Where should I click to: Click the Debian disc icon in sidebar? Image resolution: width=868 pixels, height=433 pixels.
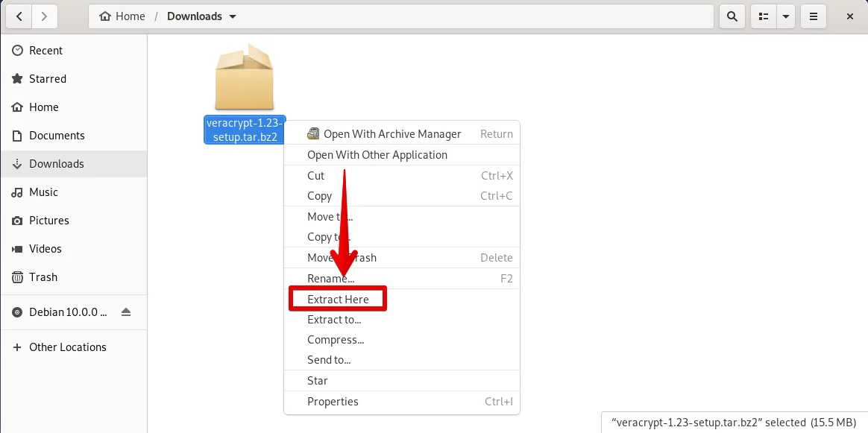[18, 312]
